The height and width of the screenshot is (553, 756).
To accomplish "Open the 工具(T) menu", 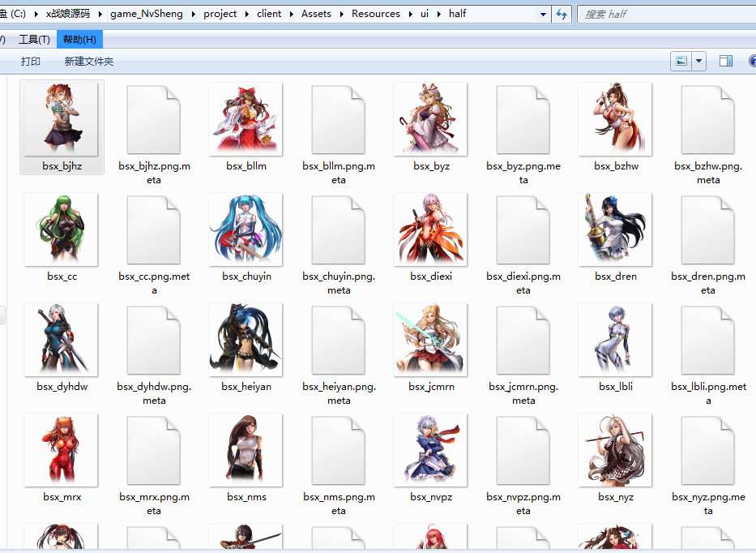I will point(34,40).
